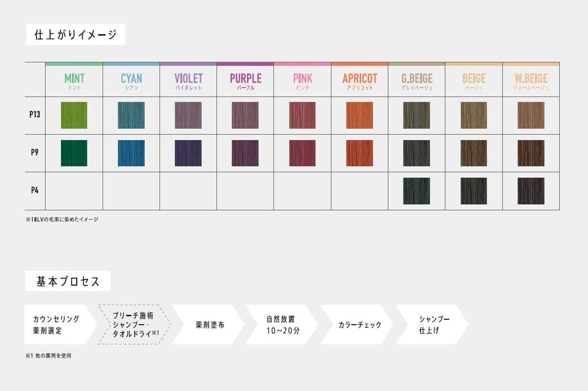Select the CYAN P9 blue swatch
The width and height of the screenshot is (588, 391).
[131, 153]
